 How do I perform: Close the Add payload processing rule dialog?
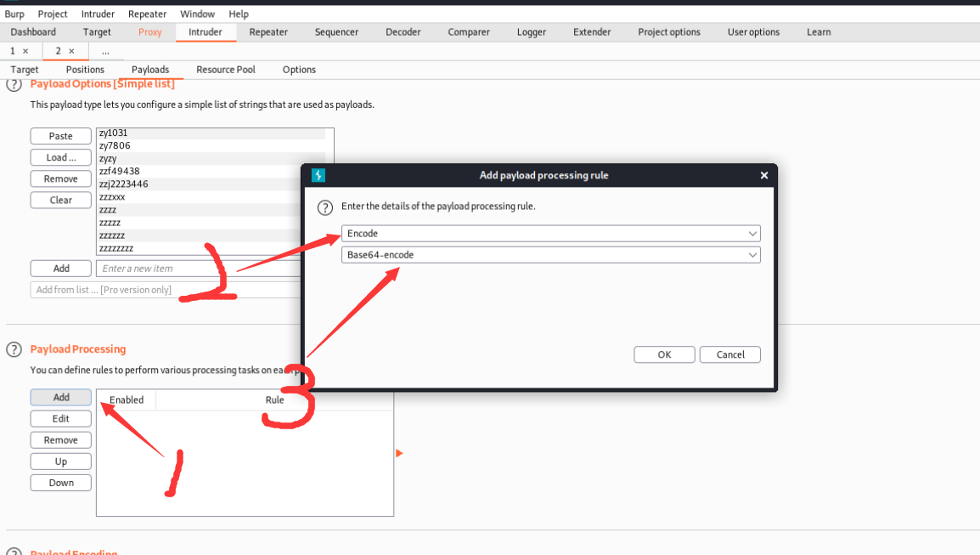click(763, 175)
